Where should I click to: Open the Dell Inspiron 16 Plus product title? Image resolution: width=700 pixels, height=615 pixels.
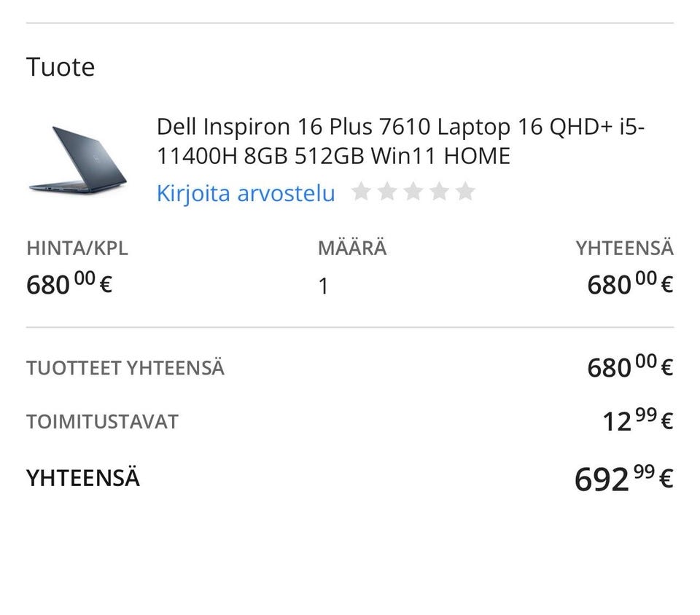pyautogui.click(x=400, y=141)
